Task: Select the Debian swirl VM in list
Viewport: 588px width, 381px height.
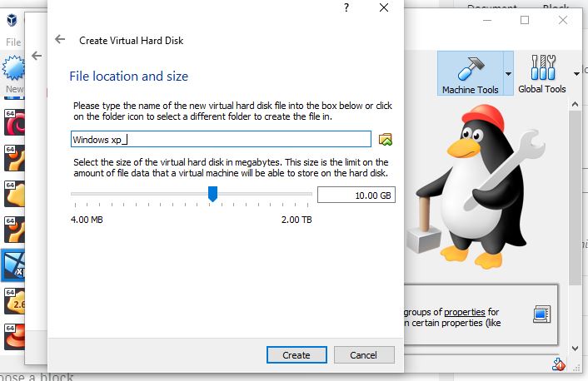Action: 14,122
